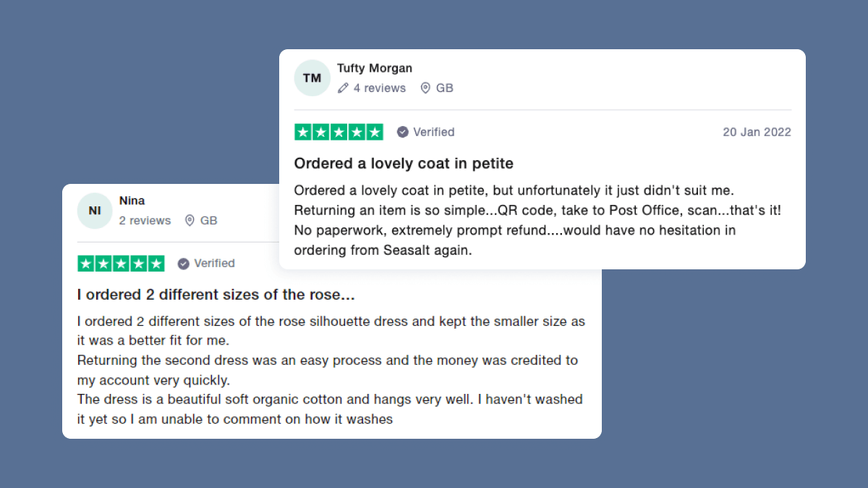The image size is (868, 488).
Task: Click the location pin beside Tufty Morgan's GB
Action: click(x=425, y=88)
